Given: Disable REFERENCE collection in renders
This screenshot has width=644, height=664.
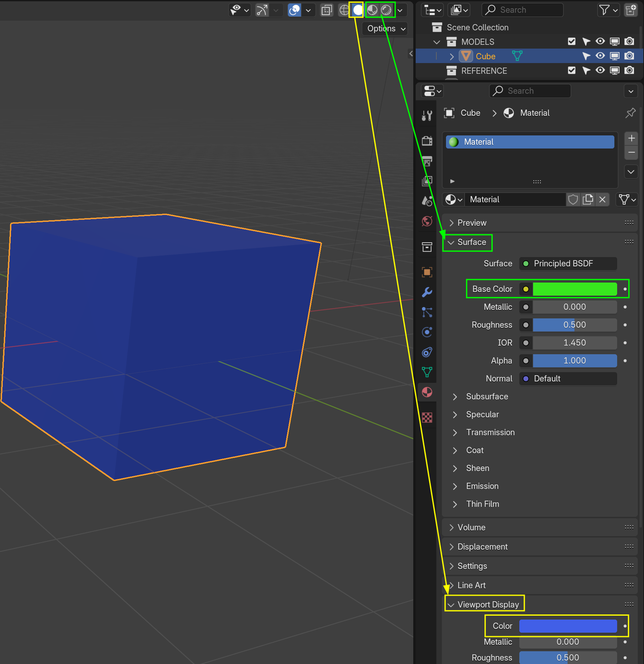Looking at the screenshot, I should tap(629, 70).
